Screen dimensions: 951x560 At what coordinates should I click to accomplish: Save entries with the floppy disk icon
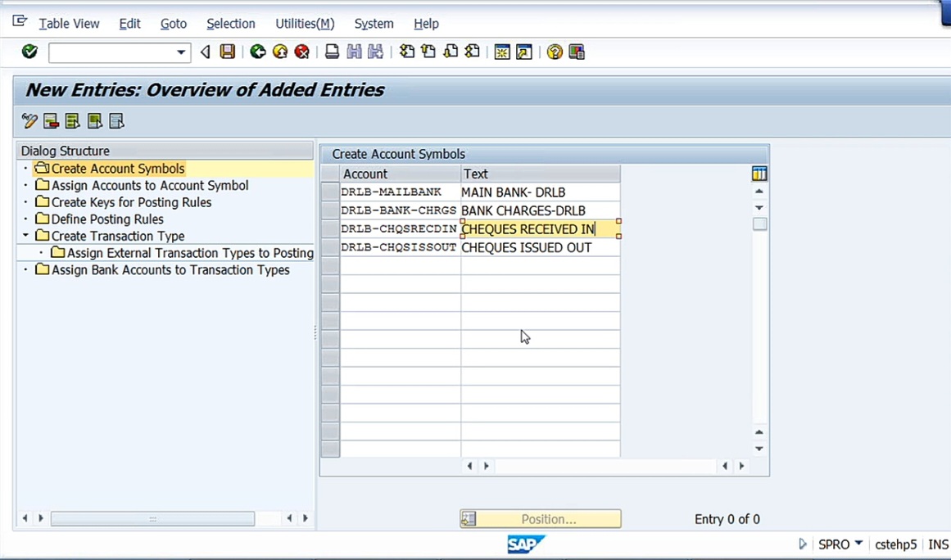click(228, 52)
